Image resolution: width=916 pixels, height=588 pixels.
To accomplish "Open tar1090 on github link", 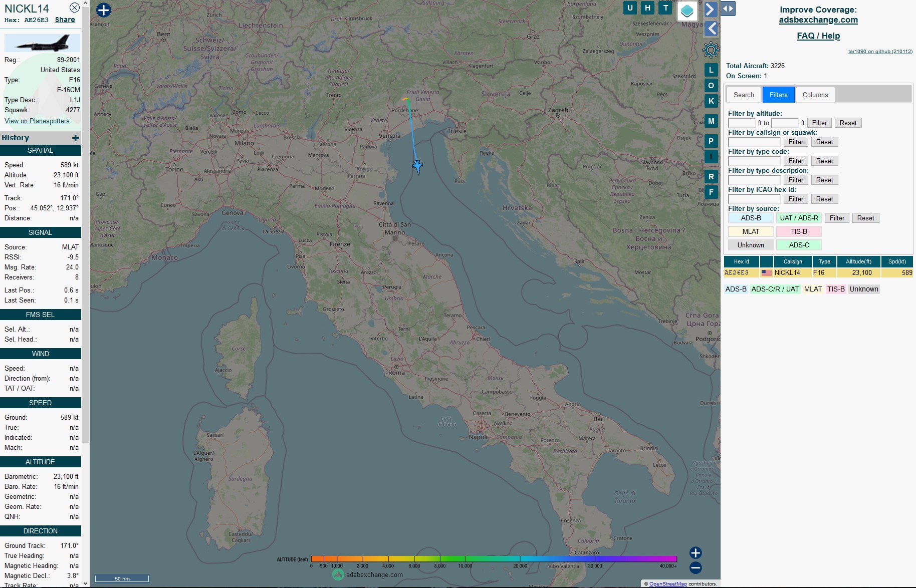I will click(x=880, y=51).
